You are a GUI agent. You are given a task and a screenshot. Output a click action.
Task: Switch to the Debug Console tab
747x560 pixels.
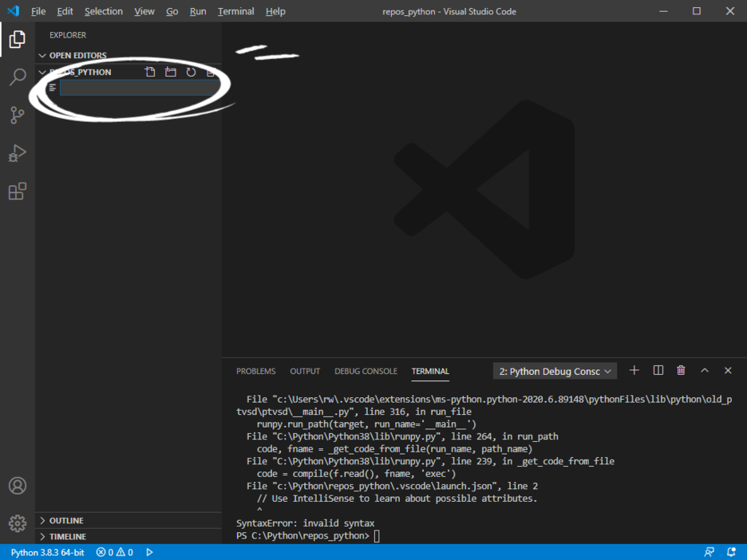tap(366, 372)
